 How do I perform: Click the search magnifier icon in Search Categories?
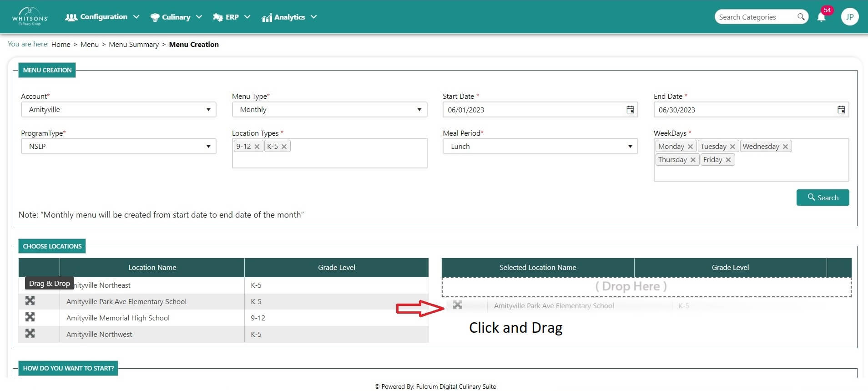click(x=801, y=17)
